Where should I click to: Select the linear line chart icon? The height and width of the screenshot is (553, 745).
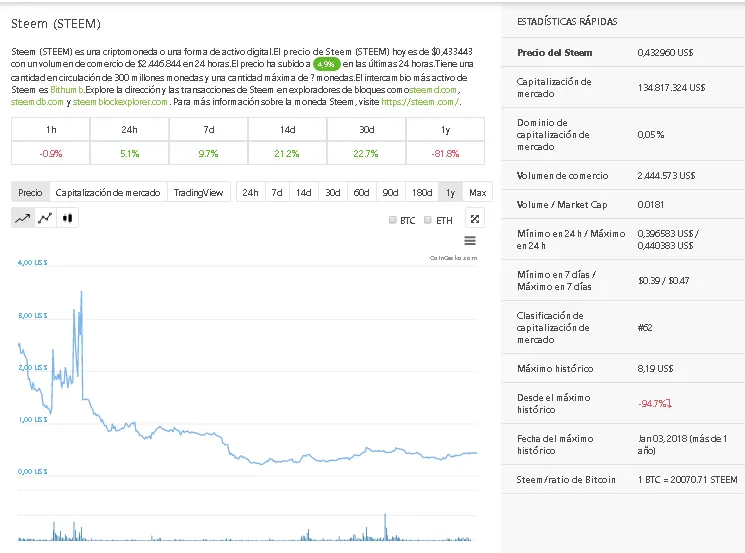coord(22,218)
